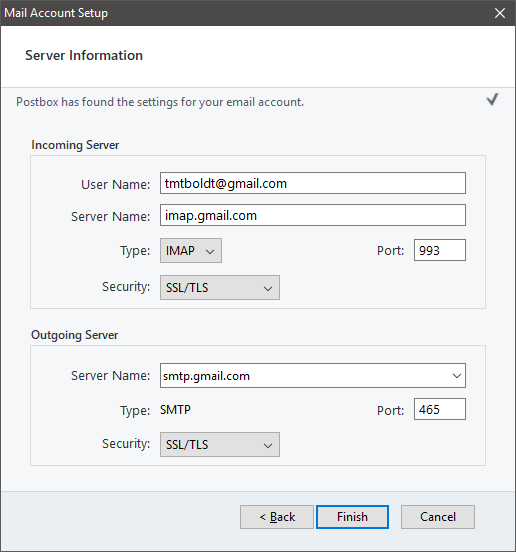Select the imap.gmail.com Server Name field
The image size is (516, 552).
(x=313, y=215)
